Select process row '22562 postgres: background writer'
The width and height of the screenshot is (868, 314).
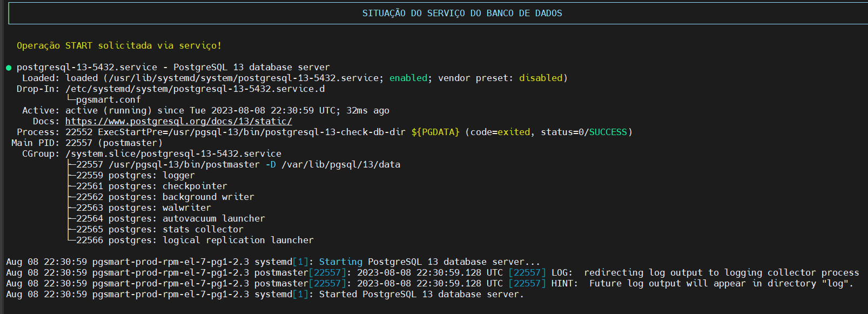coord(165,197)
